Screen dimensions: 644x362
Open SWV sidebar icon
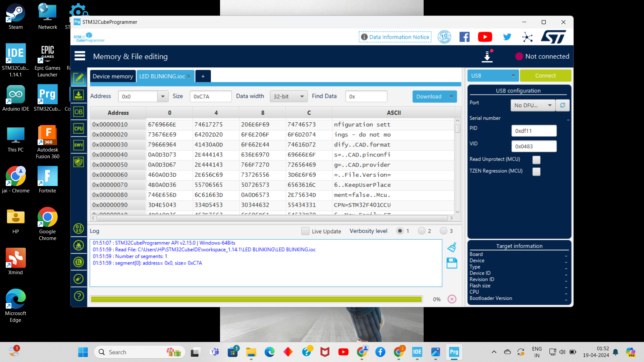[x=79, y=145]
